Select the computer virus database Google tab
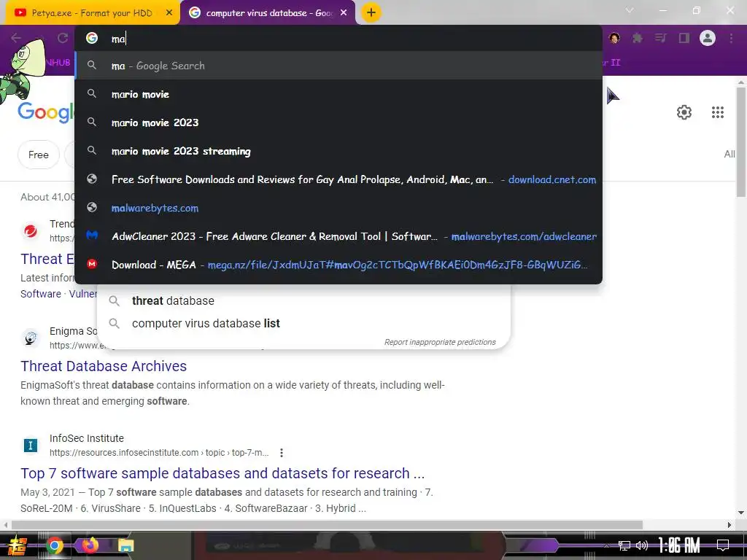This screenshot has height=560, width=747. pyautogui.click(x=268, y=13)
